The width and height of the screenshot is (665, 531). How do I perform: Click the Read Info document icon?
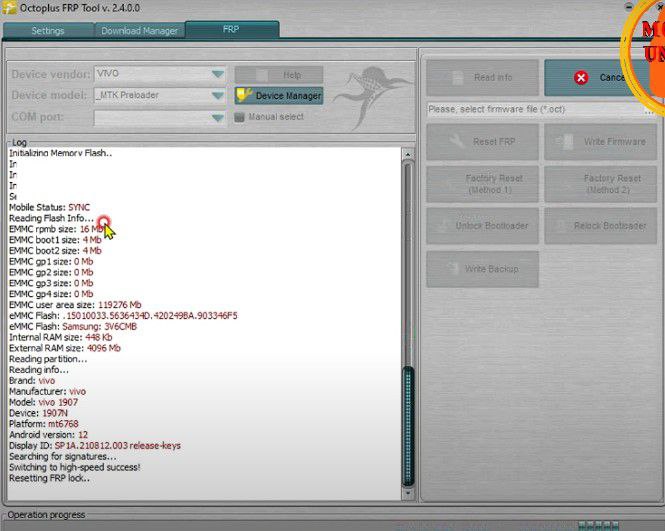(458, 78)
